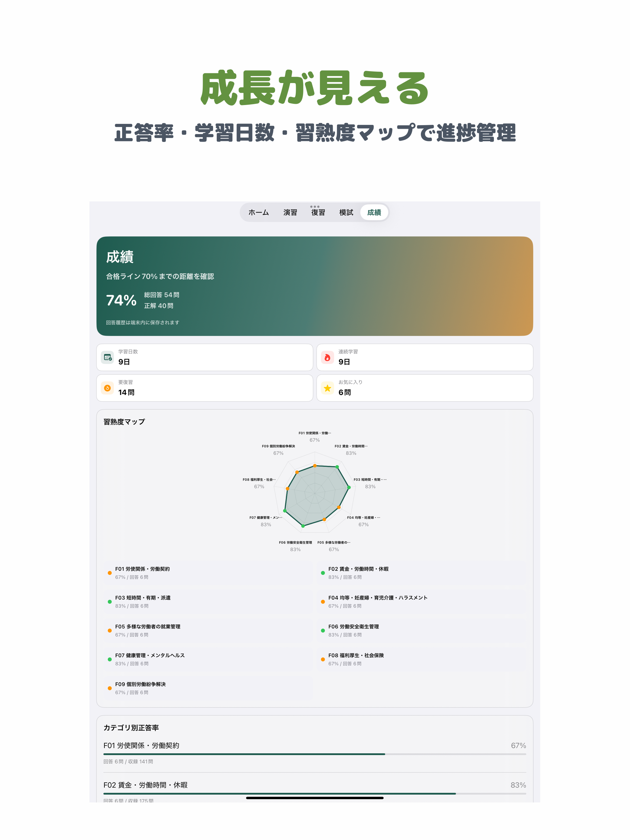Click the orange dot beside F04 legend
The image size is (630, 840).
tap(323, 602)
